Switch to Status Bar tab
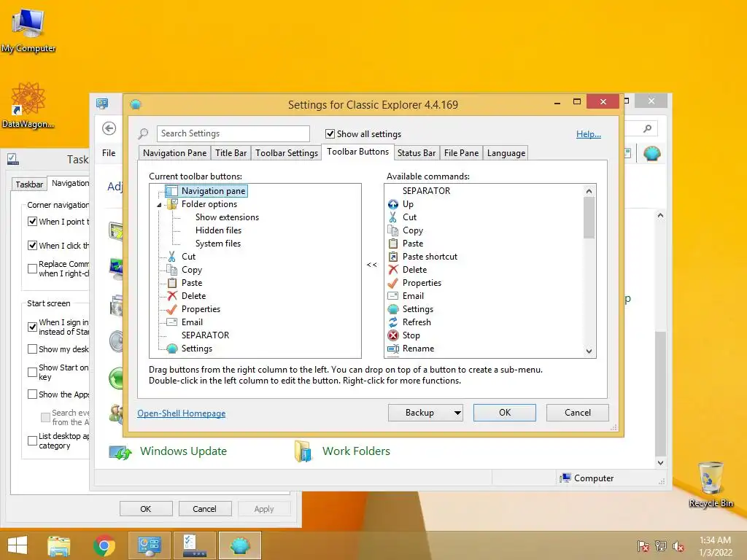 pos(417,153)
